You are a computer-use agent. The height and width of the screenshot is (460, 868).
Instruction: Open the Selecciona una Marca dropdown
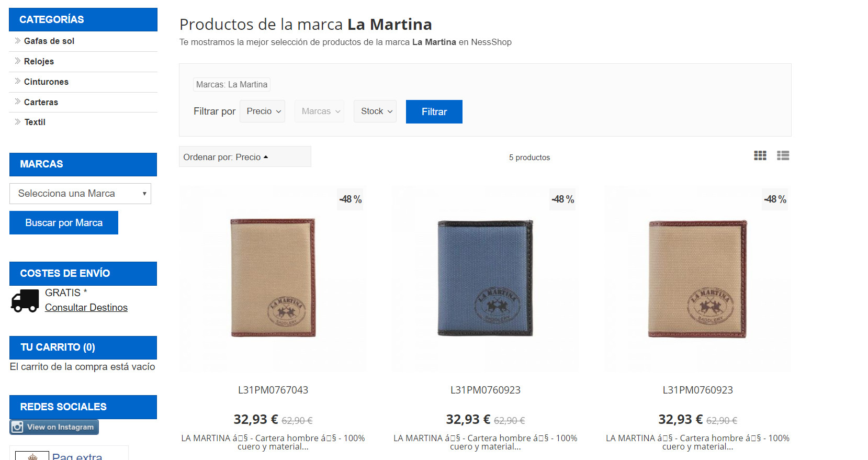(80, 194)
